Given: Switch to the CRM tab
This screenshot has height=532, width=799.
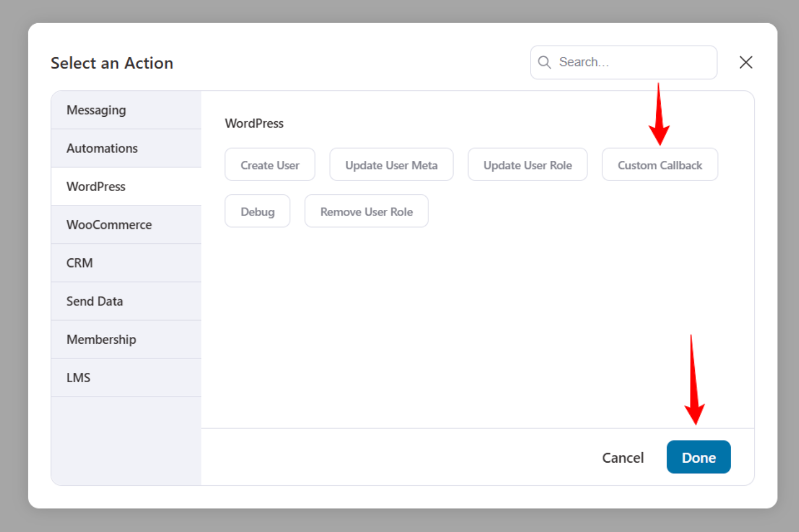Looking at the screenshot, I should point(126,263).
